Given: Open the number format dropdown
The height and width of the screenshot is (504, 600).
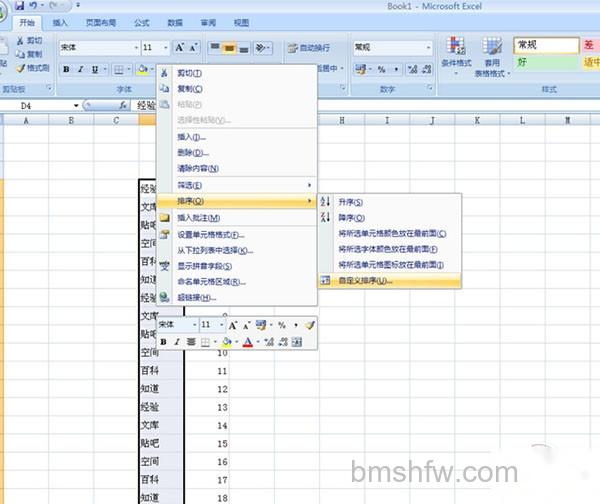Looking at the screenshot, I should 429,47.
